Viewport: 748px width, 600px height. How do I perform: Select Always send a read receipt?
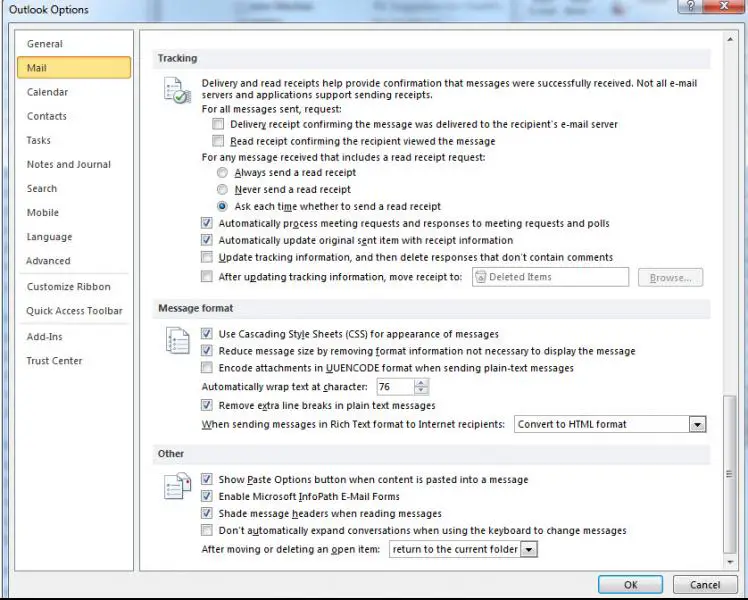(x=222, y=173)
